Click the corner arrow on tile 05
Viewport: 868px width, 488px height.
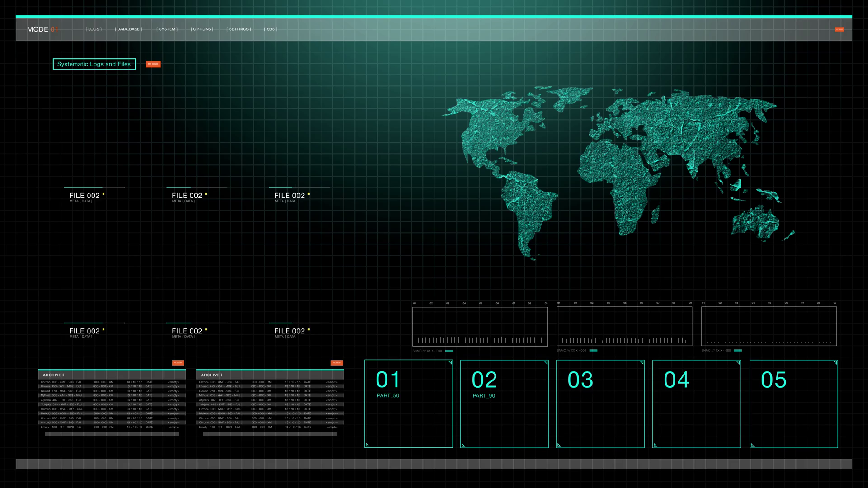835,362
